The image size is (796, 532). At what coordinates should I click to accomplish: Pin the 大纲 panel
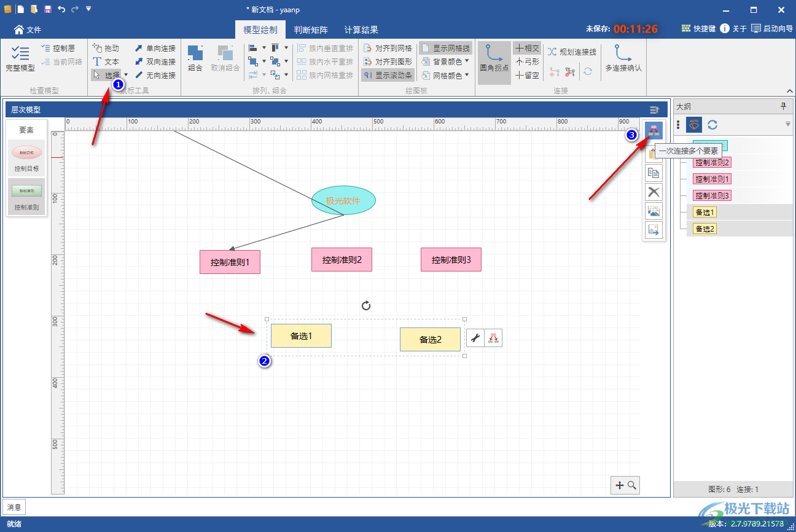[x=783, y=106]
